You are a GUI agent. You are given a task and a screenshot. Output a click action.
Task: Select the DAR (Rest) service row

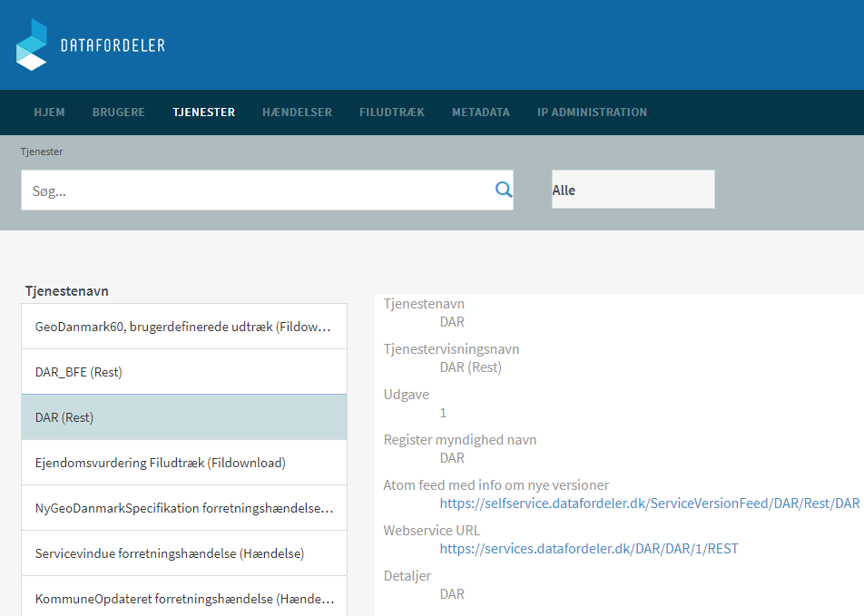184,417
